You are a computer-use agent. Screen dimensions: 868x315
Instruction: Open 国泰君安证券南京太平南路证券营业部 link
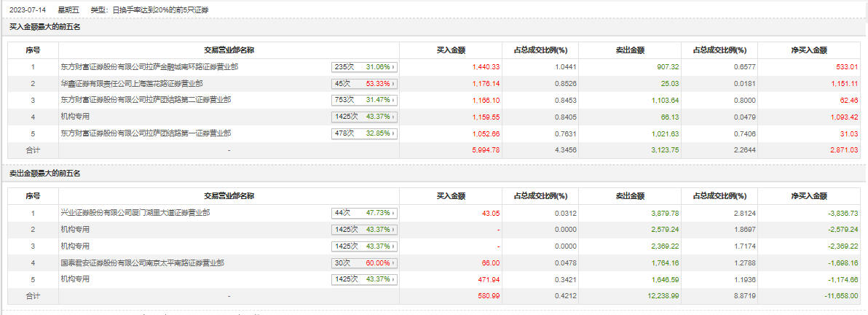[142, 262]
